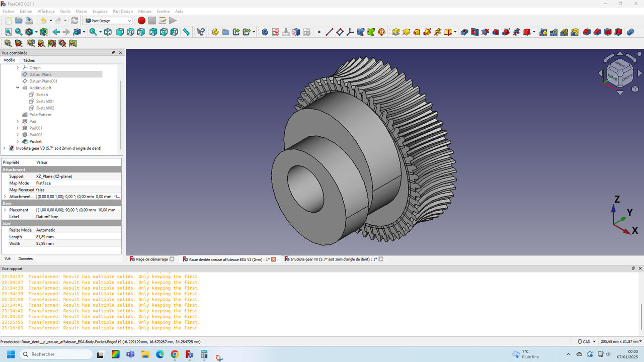Expand the Pad002 tree node
This screenshot has width=644, height=362.
[18, 135]
